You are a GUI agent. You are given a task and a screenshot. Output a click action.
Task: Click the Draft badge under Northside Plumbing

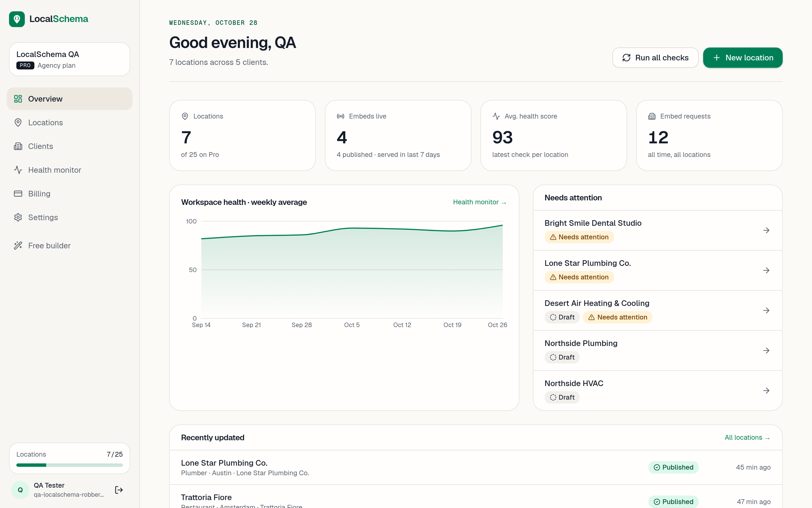[x=562, y=358]
